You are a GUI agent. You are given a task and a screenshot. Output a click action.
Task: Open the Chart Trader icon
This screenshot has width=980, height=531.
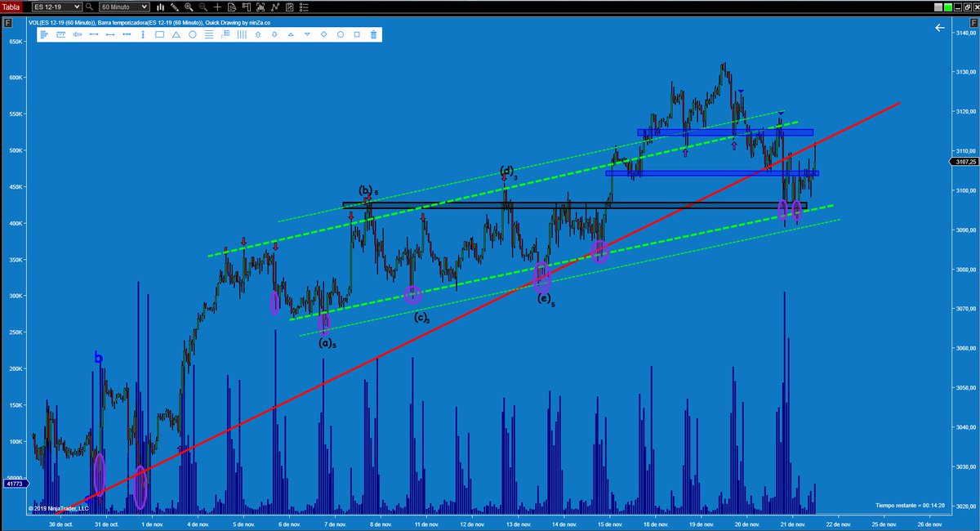click(x=246, y=7)
